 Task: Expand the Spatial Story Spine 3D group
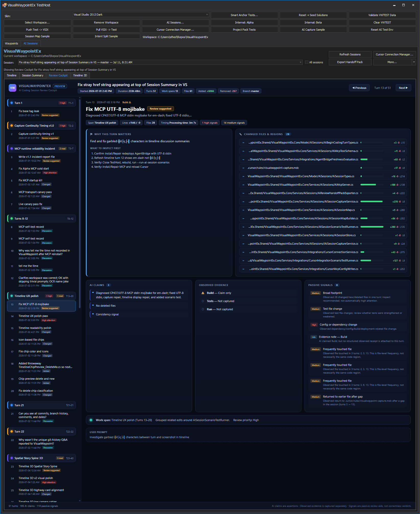(42, 458)
